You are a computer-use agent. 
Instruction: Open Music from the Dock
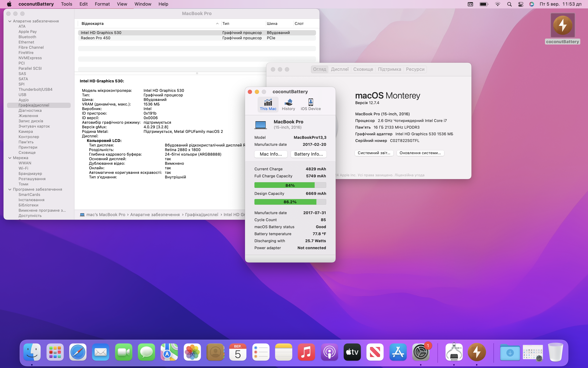pyautogui.click(x=306, y=352)
